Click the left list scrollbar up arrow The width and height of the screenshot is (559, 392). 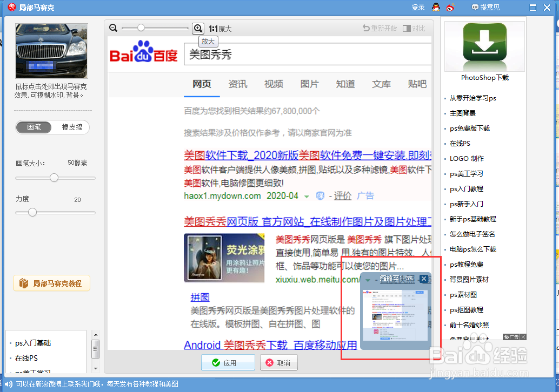coord(96,335)
